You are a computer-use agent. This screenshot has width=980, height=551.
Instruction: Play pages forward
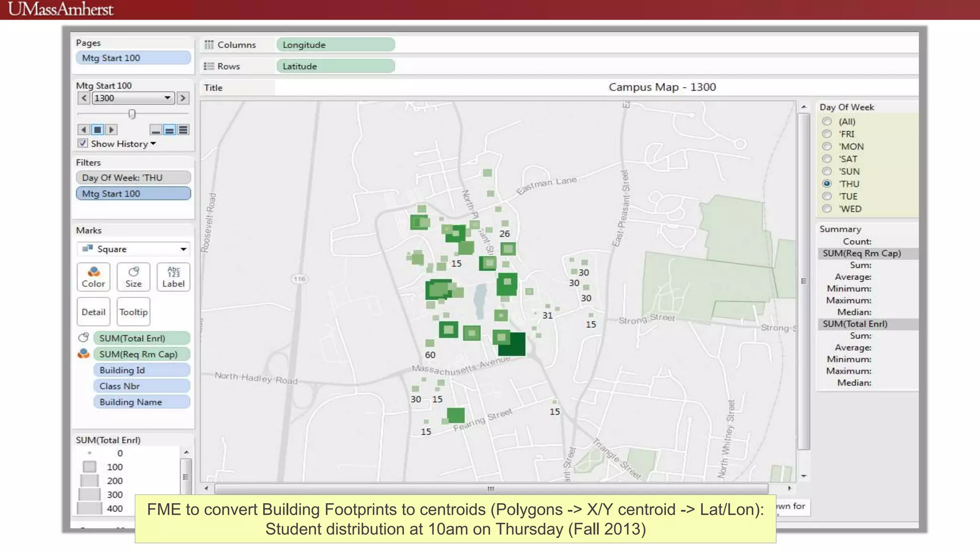(x=111, y=130)
